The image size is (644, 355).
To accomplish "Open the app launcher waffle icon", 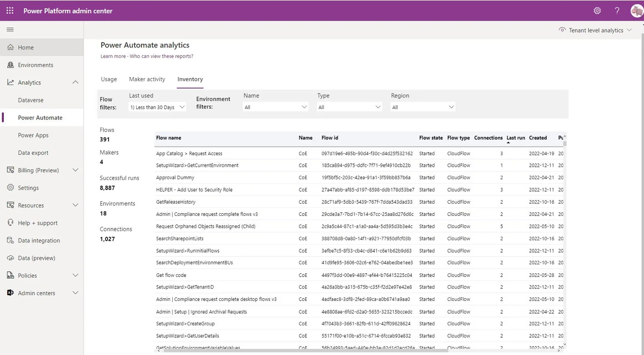I will (x=10, y=11).
